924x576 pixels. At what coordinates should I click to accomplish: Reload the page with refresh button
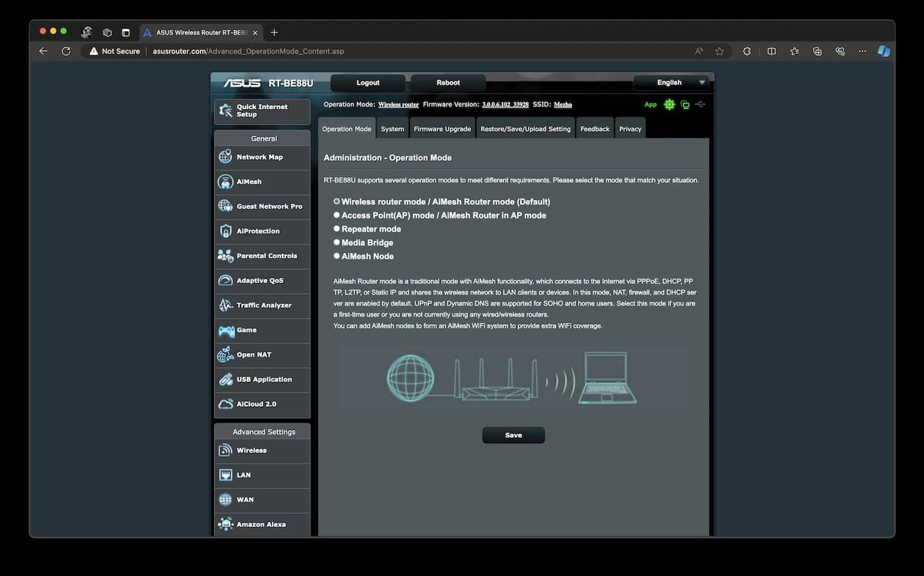pos(66,51)
